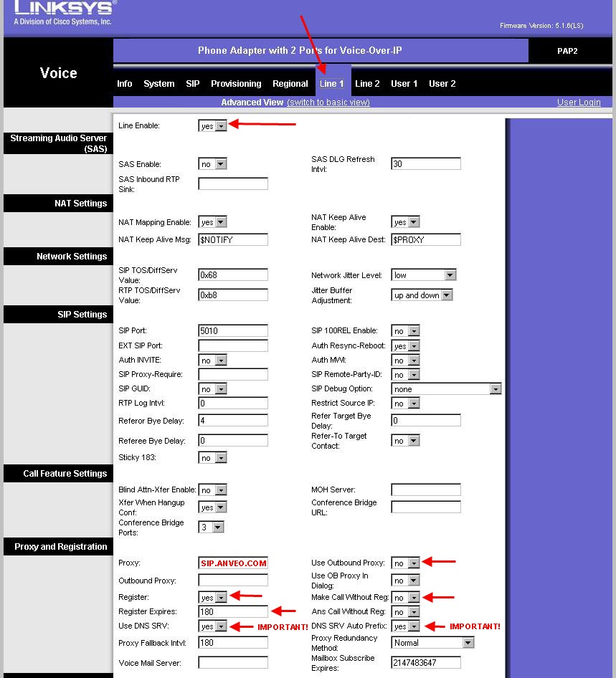Open the Use DNS SRV dropdown
Image resolution: width=616 pixels, height=678 pixels.
tap(212, 626)
